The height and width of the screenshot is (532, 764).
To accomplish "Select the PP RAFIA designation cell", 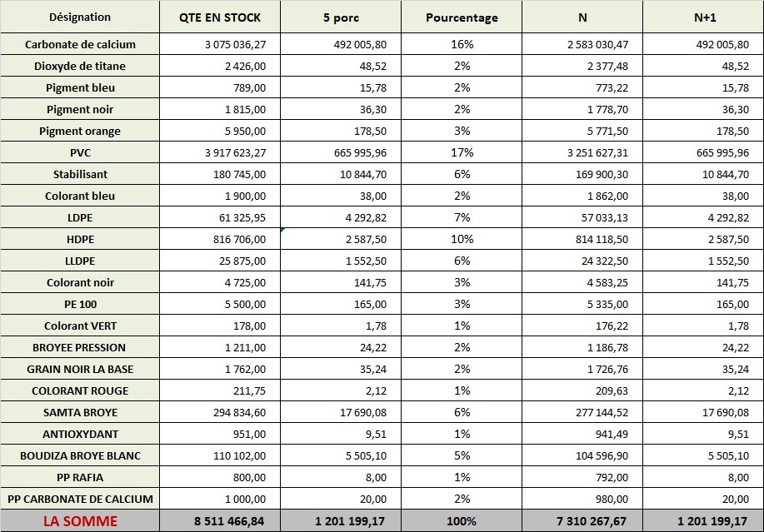I will coord(80,478).
